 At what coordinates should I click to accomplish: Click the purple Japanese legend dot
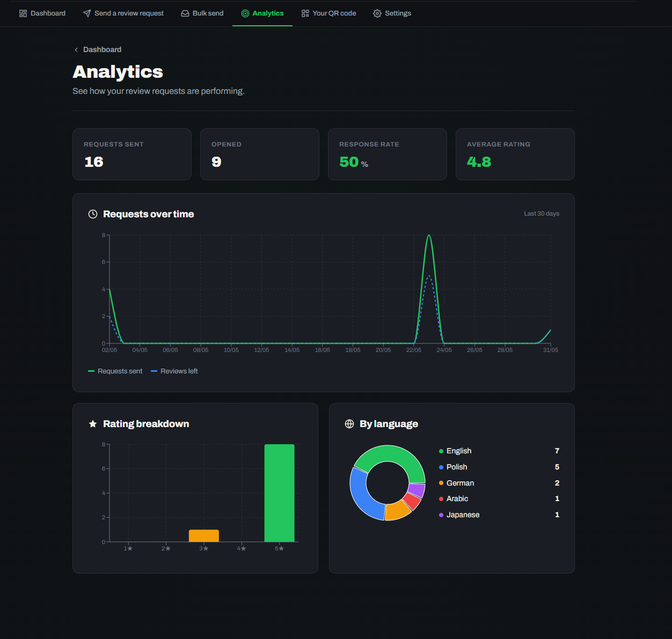441,515
